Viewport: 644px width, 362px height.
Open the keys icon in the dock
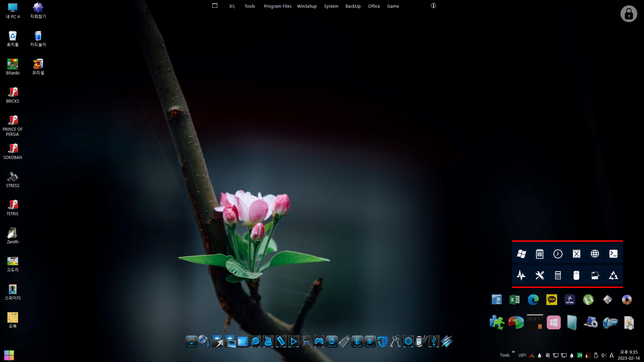pos(395,341)
